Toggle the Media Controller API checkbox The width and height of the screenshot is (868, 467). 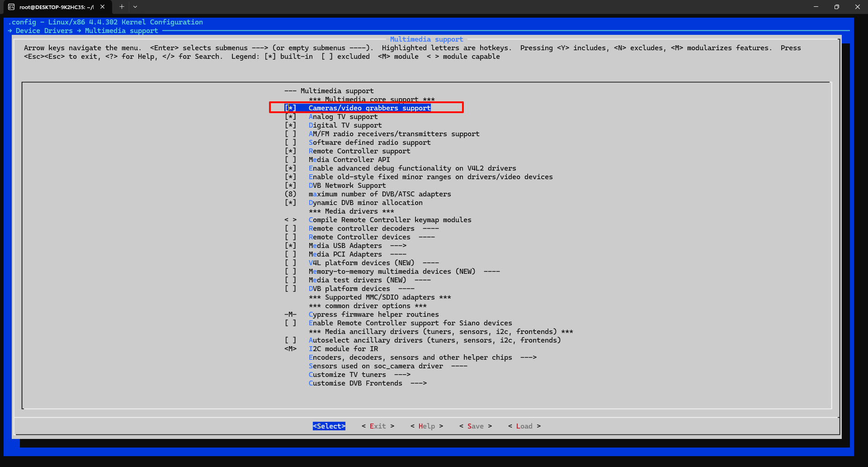[290, 160]
